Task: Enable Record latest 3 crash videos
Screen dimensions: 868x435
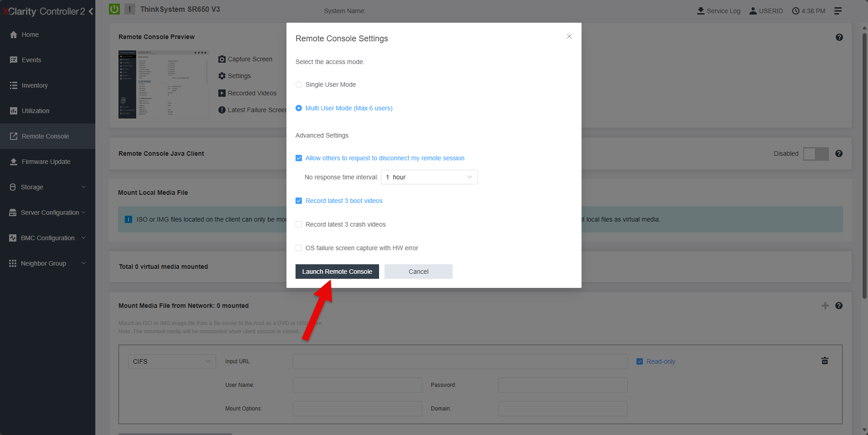Action: (x=299, y=224)
